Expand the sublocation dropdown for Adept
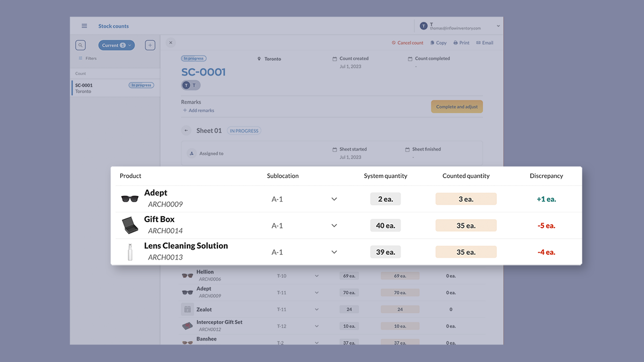This screenshot has height=362, width=644. [x=334, y=198]
